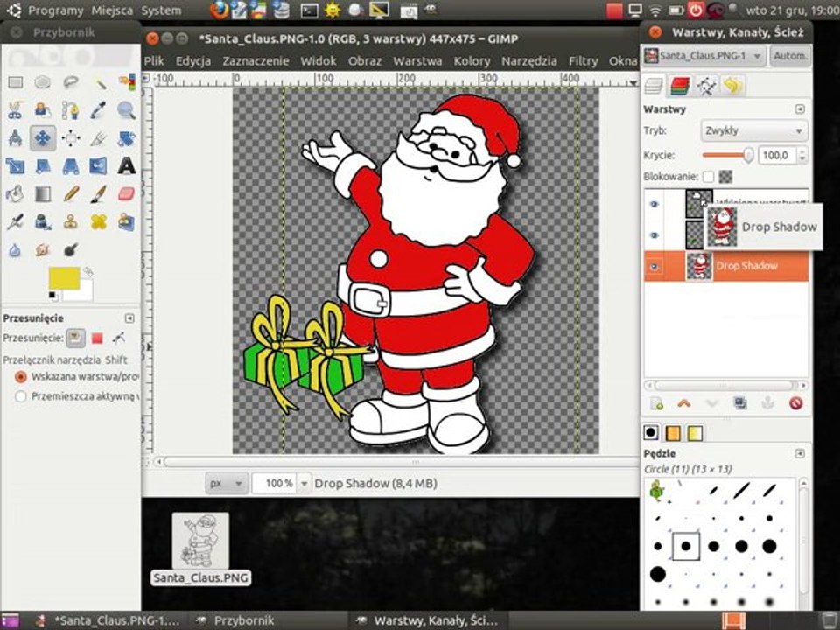Switch to the Paths tab
The image size is (840, 630).
click(707, 86)
